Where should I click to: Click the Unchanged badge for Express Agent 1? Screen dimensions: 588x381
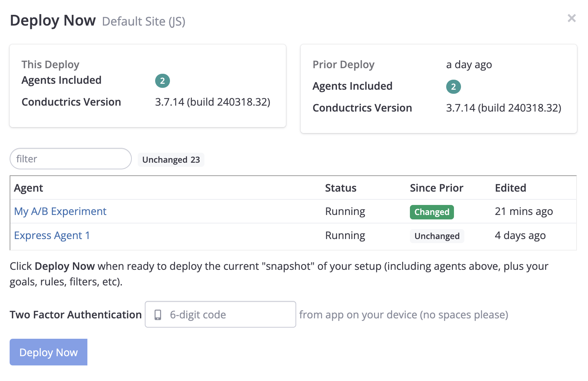point(437,236)
